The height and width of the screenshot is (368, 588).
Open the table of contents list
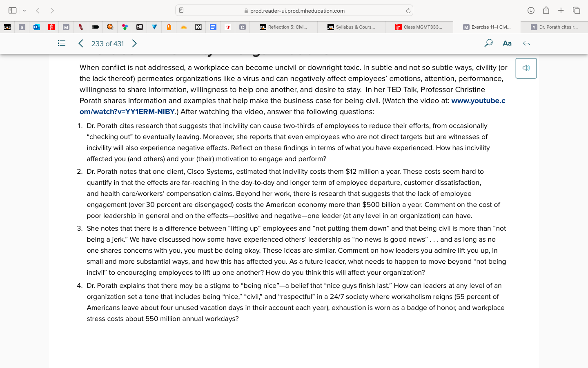point(62,43)
